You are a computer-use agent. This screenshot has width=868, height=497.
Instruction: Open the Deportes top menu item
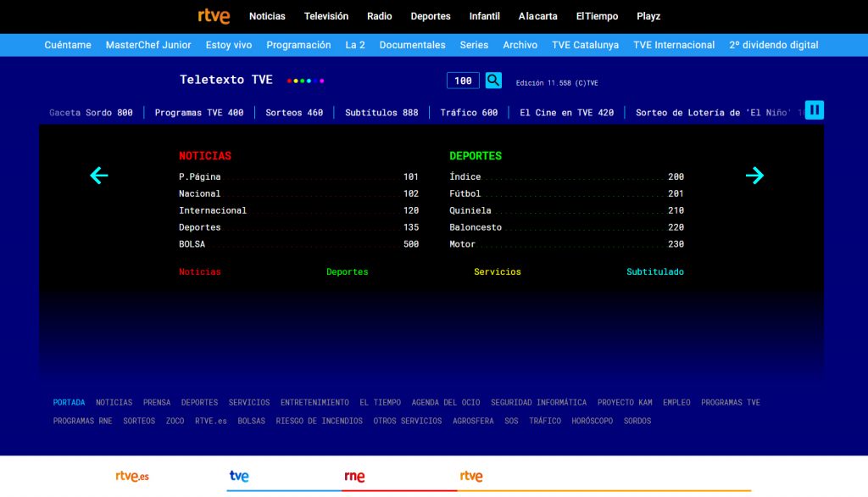coord(430,16)
